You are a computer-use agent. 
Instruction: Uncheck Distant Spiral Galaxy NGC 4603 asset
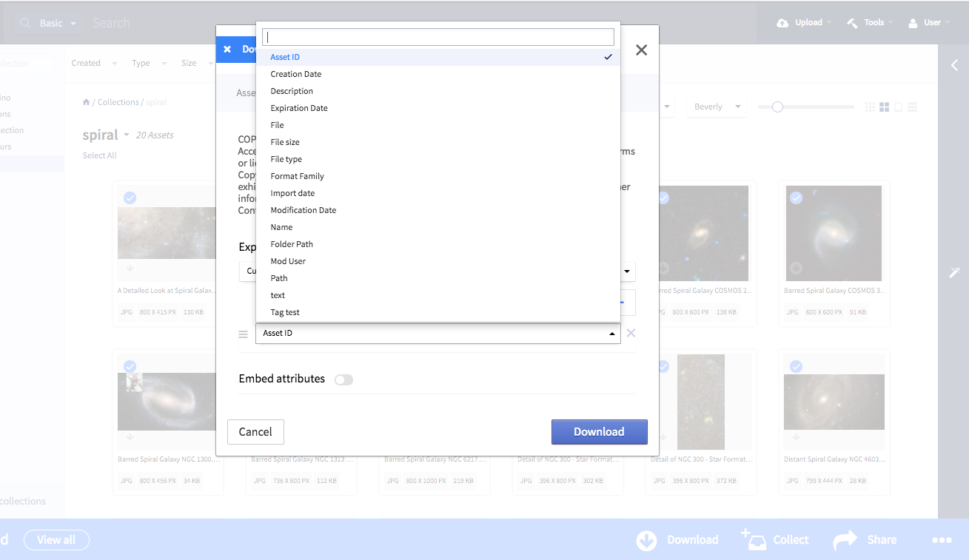pos(796,366)
